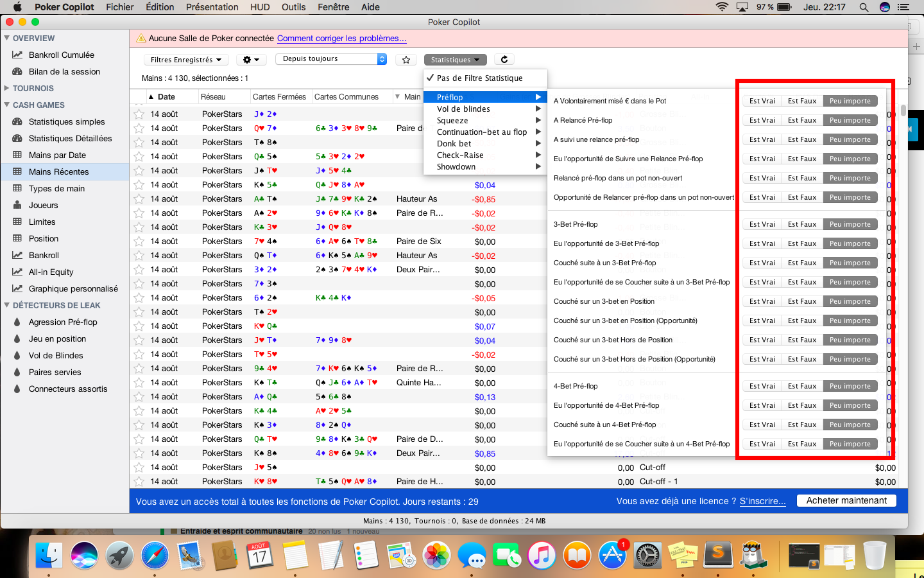Click the Spotlight search icon in menu bar

[x=864, y=7]
